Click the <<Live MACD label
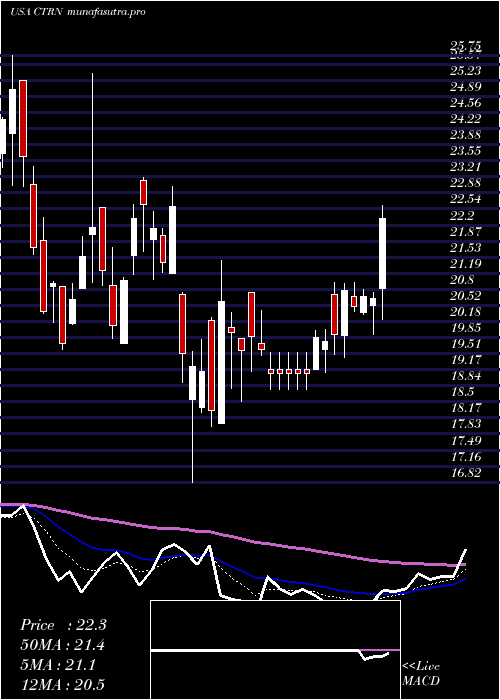This screenshot has height=700, width=500. 421,673
